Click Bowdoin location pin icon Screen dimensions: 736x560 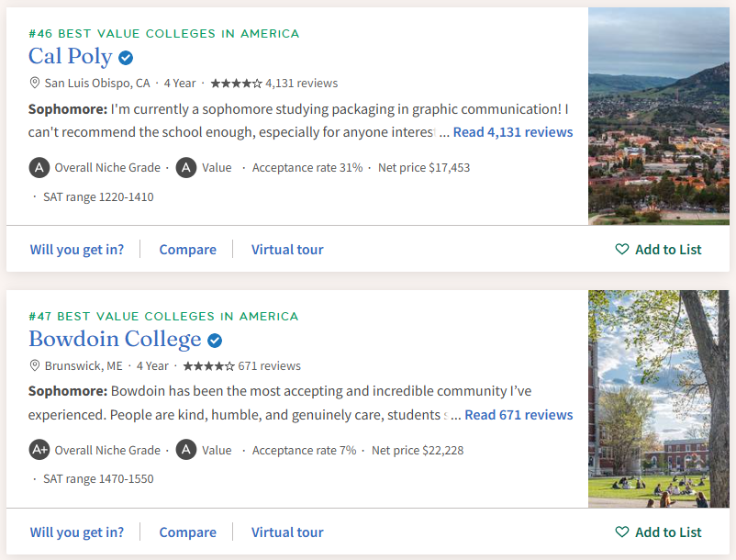click(x=35, y=365)
